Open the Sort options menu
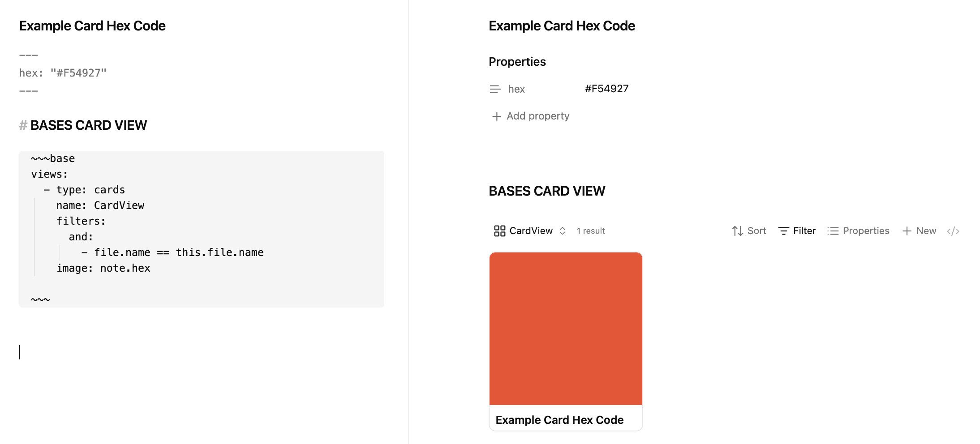980x444 pixels. click(756, 231)
